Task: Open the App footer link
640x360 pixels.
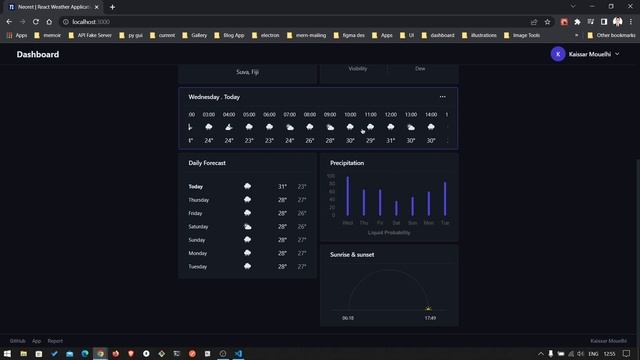Action: tap(36, 341)
